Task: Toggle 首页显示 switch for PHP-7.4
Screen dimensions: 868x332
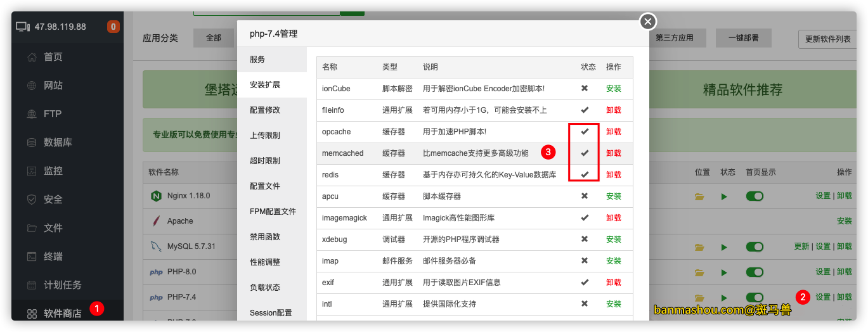Action: click(755, 297)
